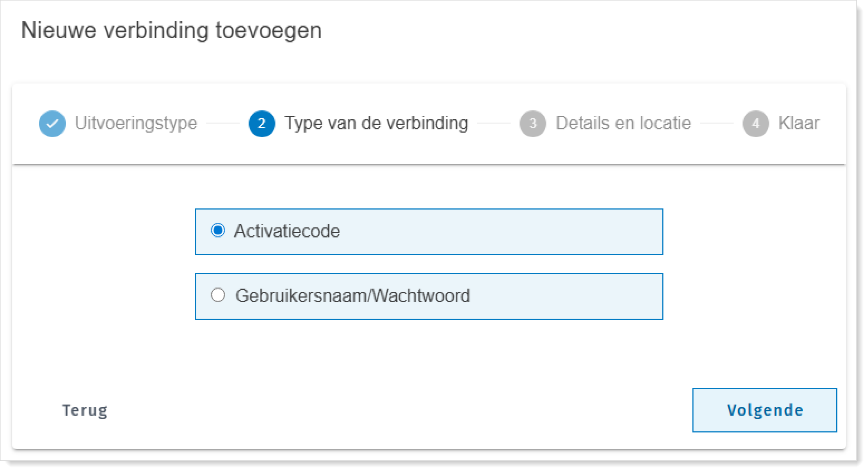
Task: Click the completed checkmark icon for Uitvoeringstype
Action: pyautogui.click(x=52, y=123)
